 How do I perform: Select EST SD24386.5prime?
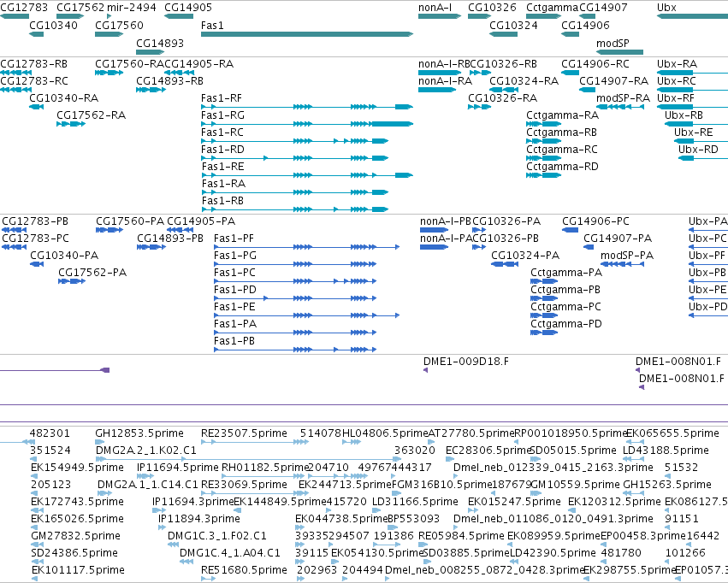click(74, 553)
